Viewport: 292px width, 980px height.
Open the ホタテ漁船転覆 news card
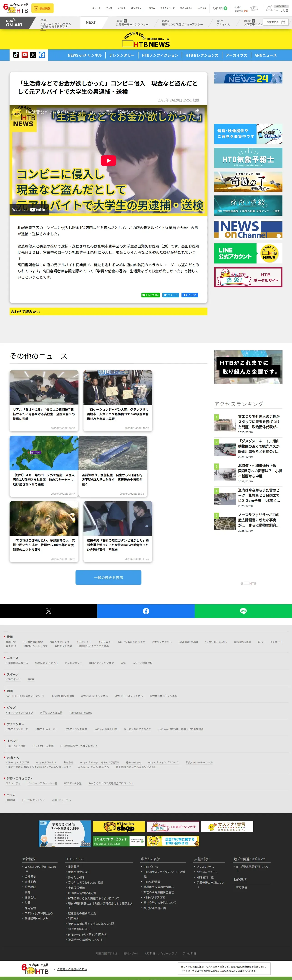click(x=113, y=466)
